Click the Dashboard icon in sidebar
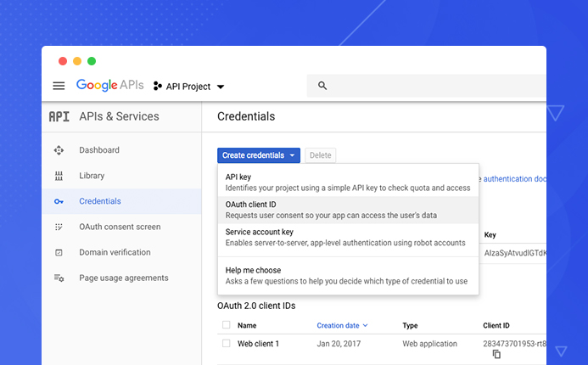Screen dimensions: 588x365 pos(59,150)
